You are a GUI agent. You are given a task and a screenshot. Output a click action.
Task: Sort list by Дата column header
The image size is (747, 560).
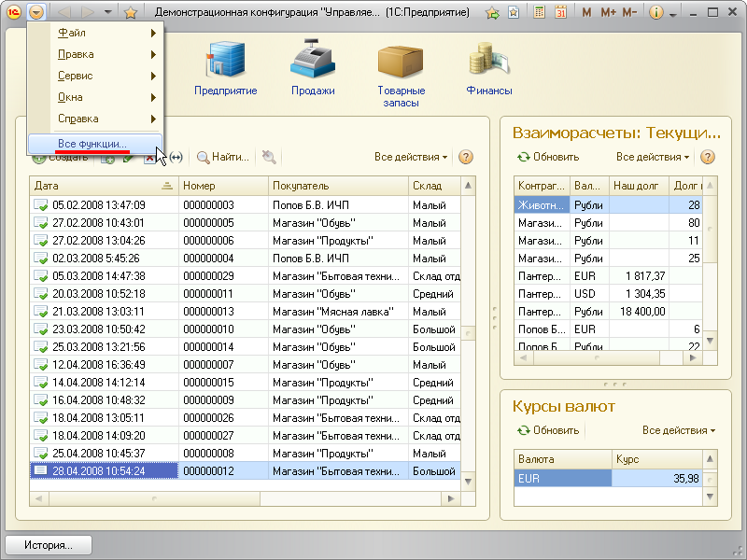(93, 186)
